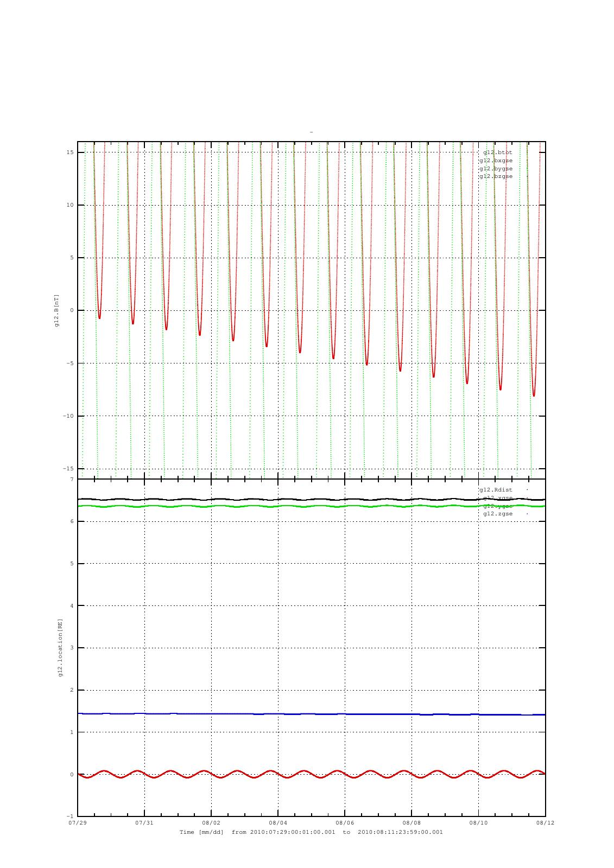
Task: Select the g12.Rdist legend entry
Action: click(496, 490)
